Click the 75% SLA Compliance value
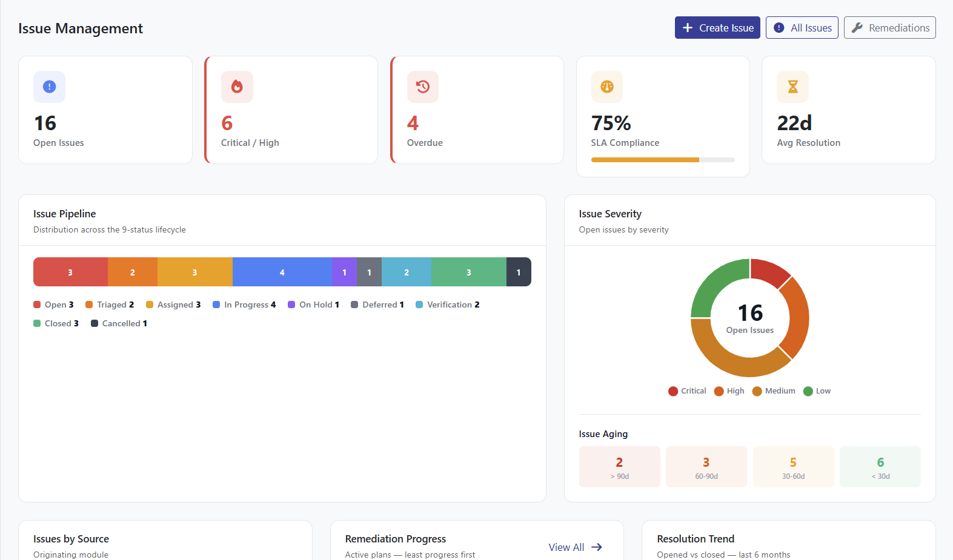The height and width of the screenshot is (560, 953). (611, 123)
